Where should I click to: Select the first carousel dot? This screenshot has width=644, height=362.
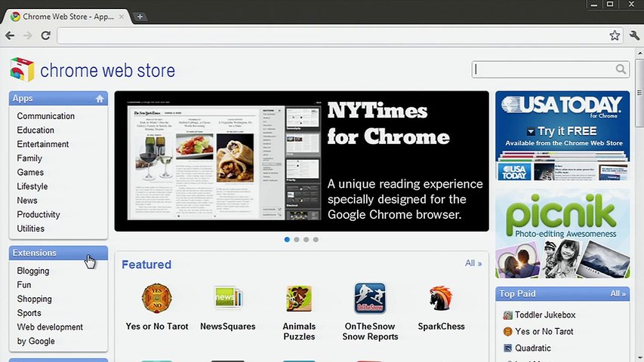click(287, 240)
